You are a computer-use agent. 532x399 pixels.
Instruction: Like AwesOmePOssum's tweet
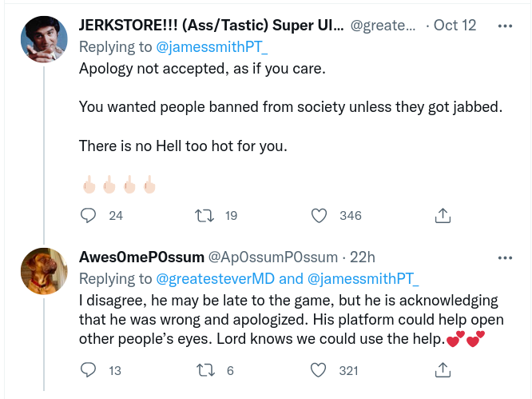(320, 370)
